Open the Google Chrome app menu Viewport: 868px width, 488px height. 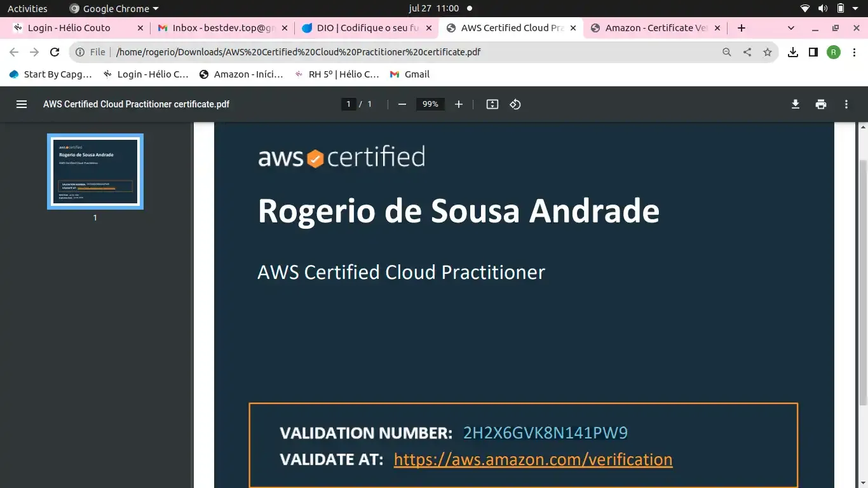tap(114, 8)
